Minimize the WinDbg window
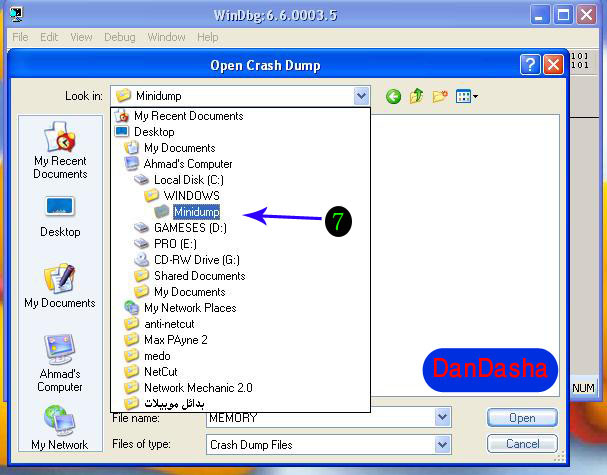Viewport: 607px width, 475px height. [540, 15]
